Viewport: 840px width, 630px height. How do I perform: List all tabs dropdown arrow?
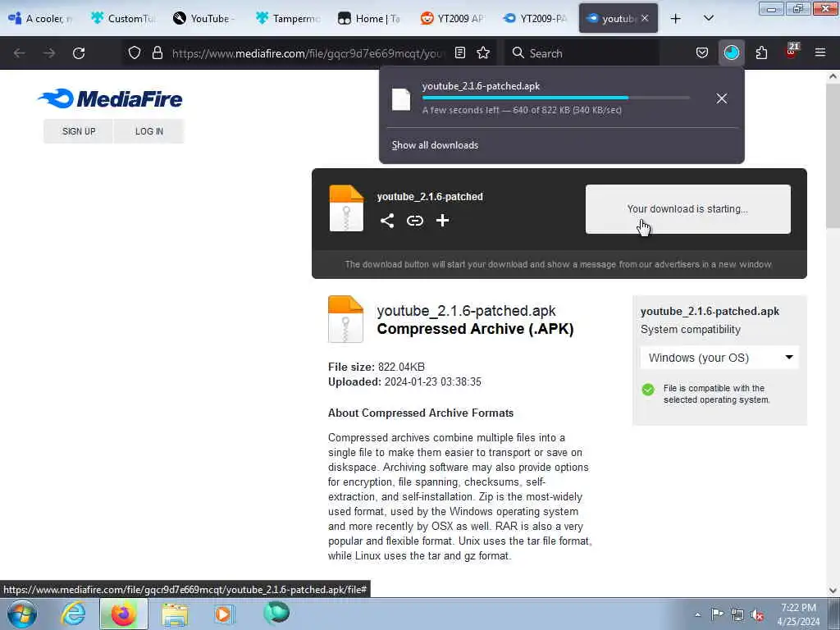[708, 18]
